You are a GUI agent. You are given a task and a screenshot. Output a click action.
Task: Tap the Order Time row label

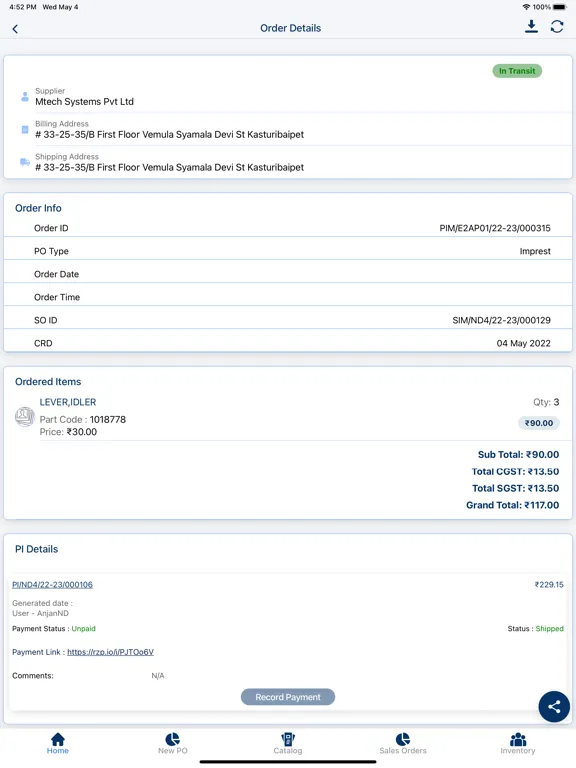pos(57,297)
